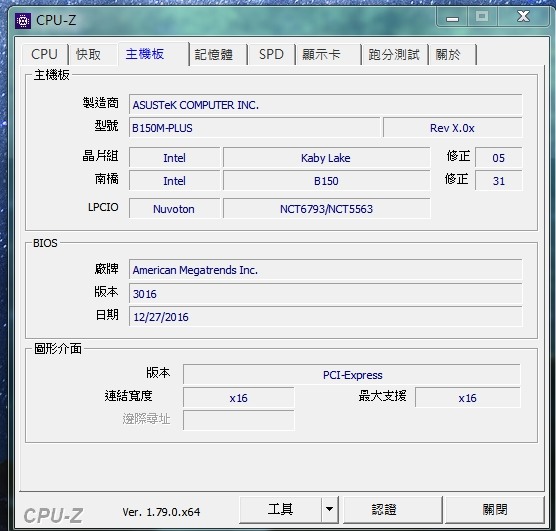Click the 最大支援 value x16
The height and width of the screenshot is (531, 556).
(x=467, y=398)
